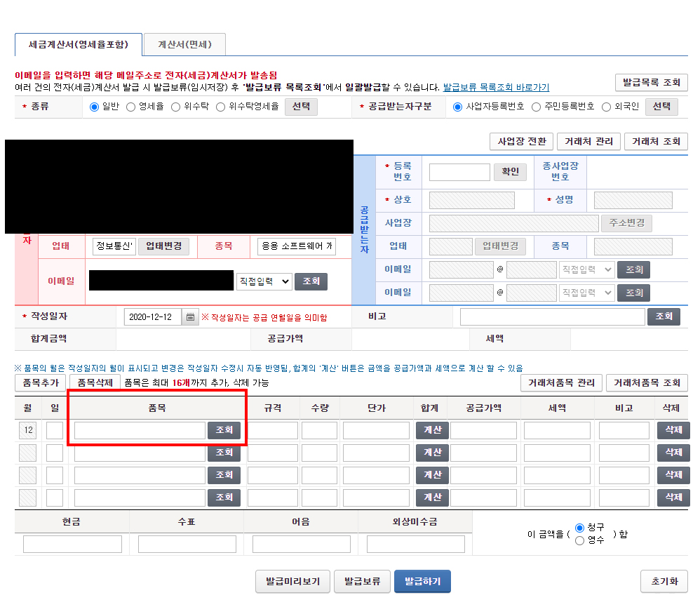This screenshot has height=614, width=700.
Task: Select the 위수탁 radio button
Action: tap(176, 107)
